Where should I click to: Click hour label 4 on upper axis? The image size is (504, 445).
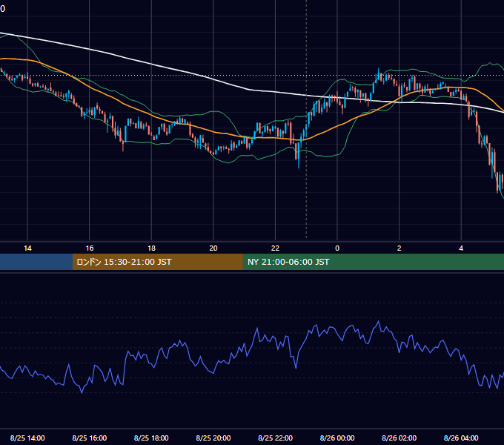tap(461, 248)
